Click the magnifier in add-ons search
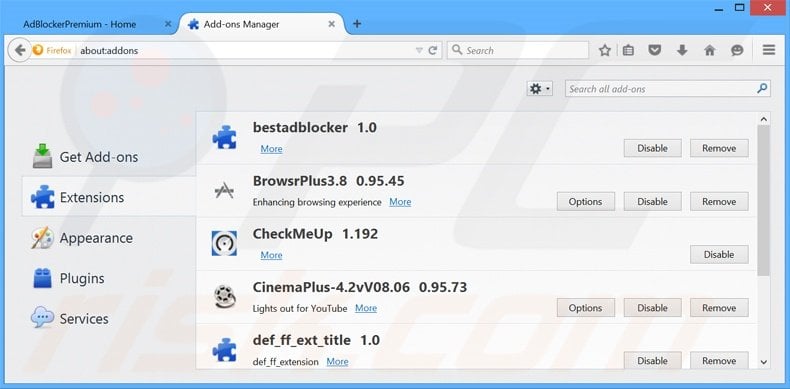Image resolution: width=790 pixels, height=389 pixels. click(x=762, y=89)
